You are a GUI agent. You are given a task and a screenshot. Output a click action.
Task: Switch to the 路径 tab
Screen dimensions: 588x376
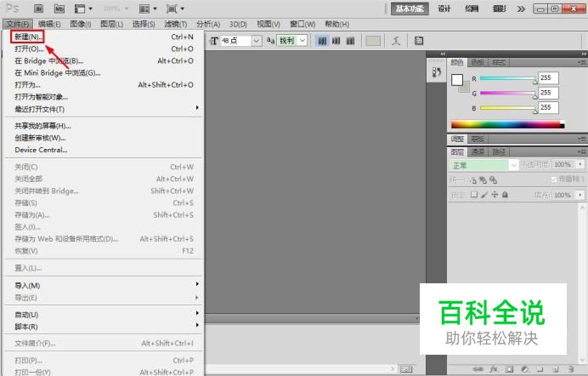click(499, 151)
